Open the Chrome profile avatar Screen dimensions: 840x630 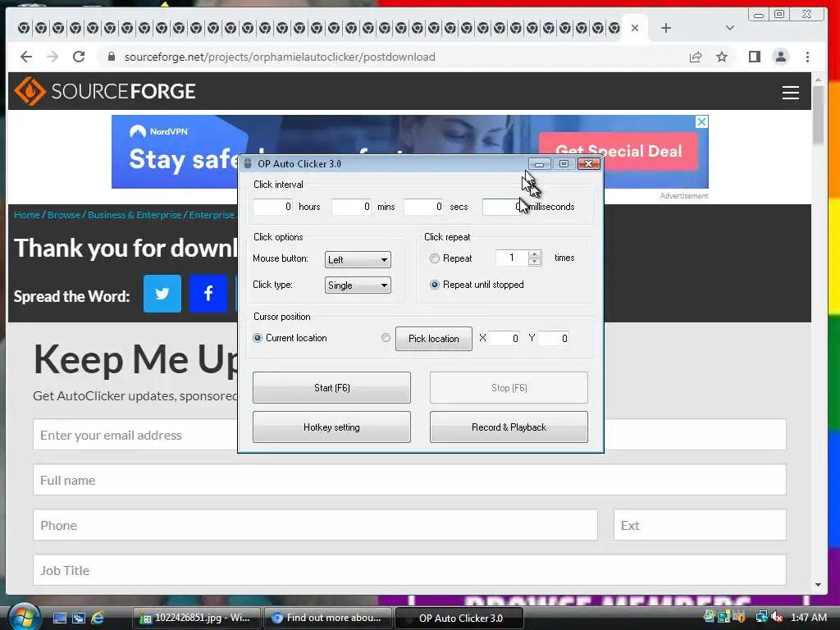point(781,57)
